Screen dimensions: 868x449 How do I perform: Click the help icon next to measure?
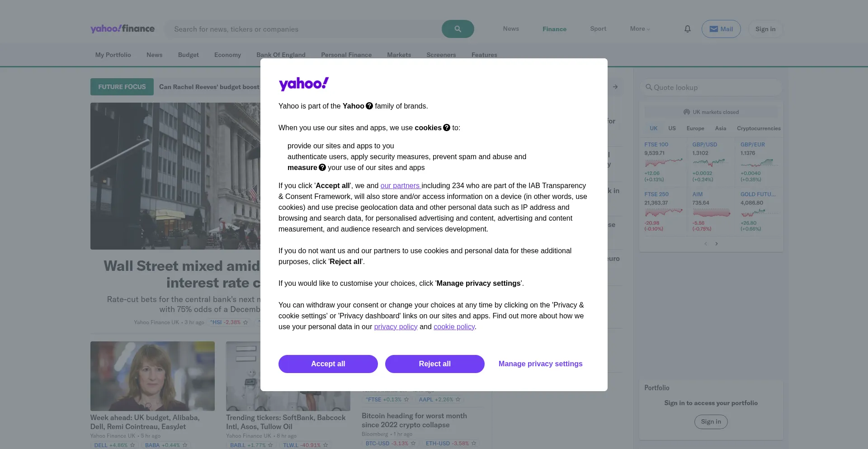322,167
